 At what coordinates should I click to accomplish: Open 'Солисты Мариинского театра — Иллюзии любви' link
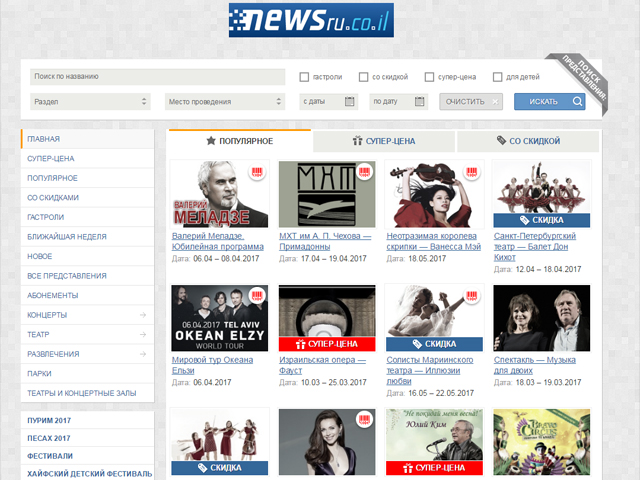(430, 371)
